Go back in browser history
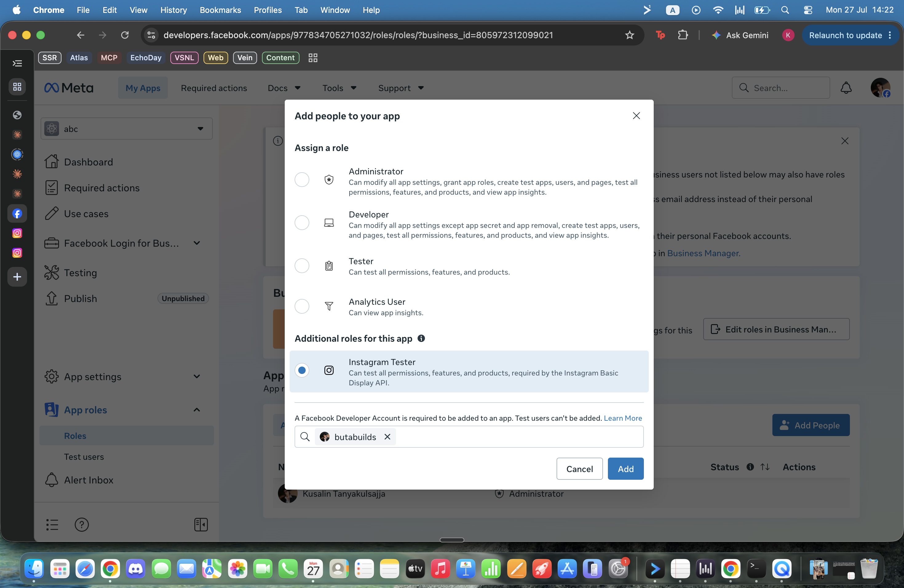The image size is (904, 588). pos(81,35)
